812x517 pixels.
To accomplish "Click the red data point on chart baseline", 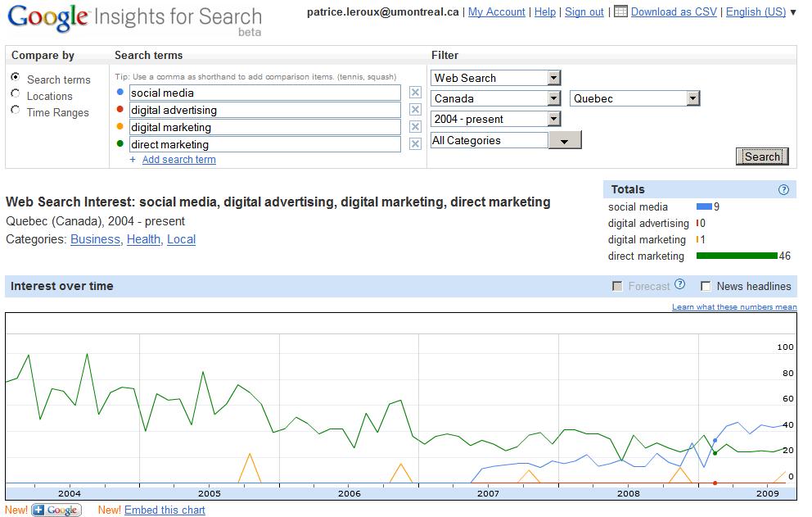I will (x=715, y=483).
